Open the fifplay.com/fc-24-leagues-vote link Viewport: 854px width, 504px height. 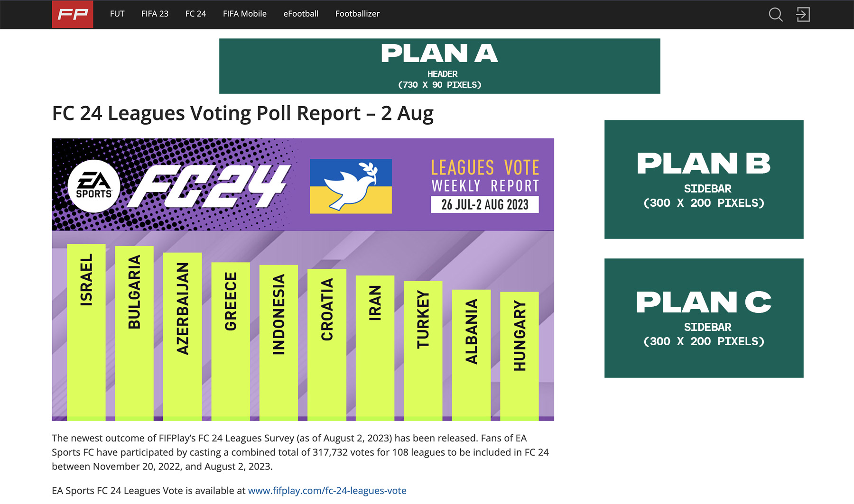(327, 491)
